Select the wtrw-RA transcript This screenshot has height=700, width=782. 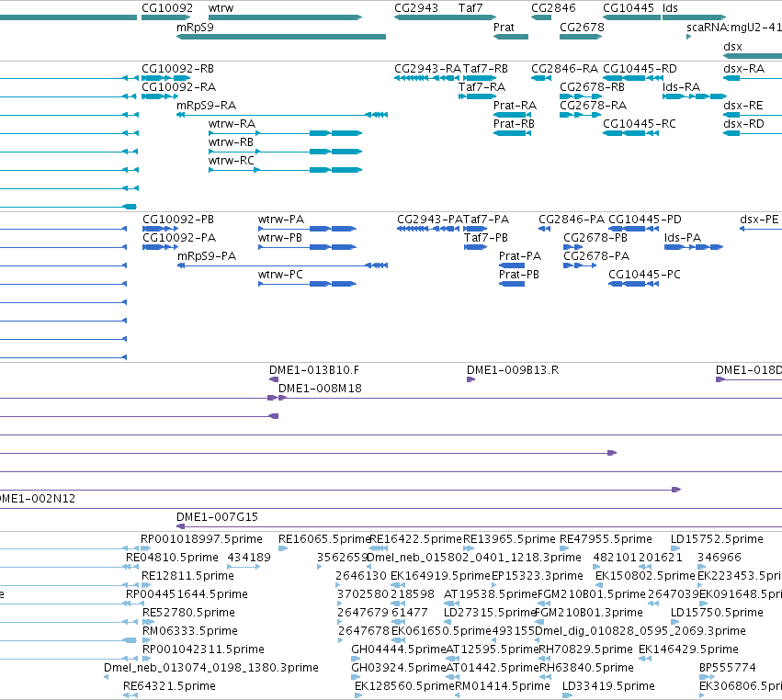point(285,133)
